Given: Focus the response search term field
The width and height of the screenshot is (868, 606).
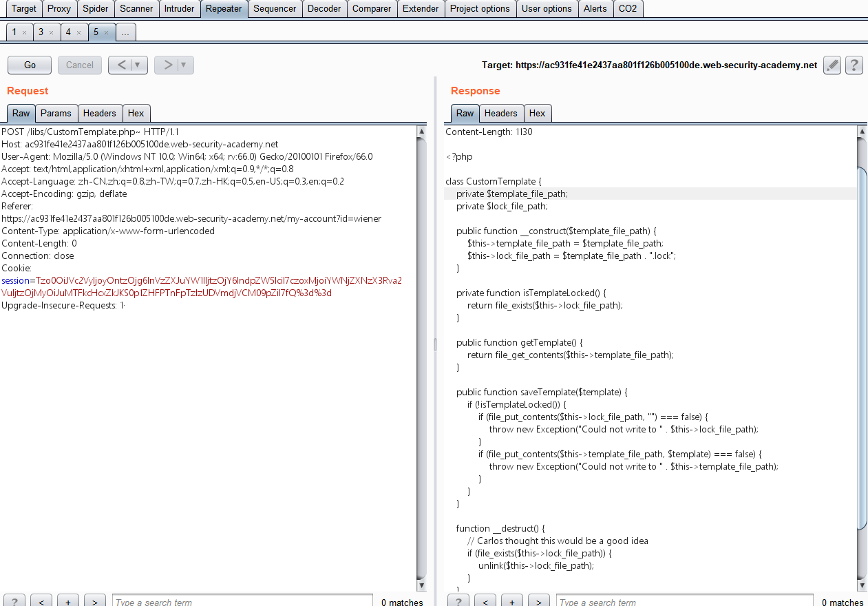Looking at the screenshot, I should click(684, 602).
